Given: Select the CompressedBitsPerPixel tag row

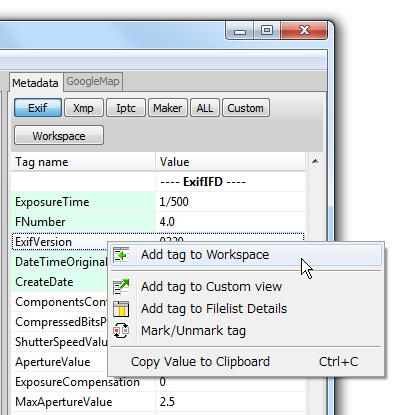Looking at the screenshot, I should coord(59,322).
